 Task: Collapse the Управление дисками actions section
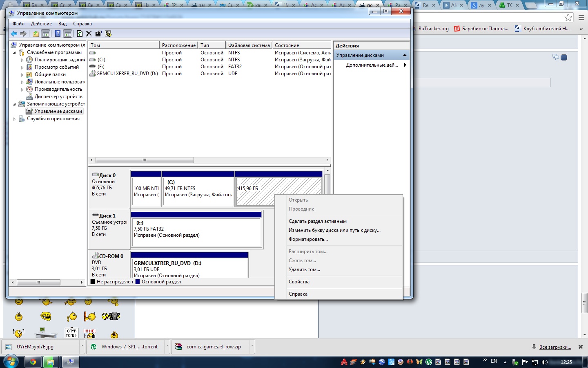click(x=405, y=55)
